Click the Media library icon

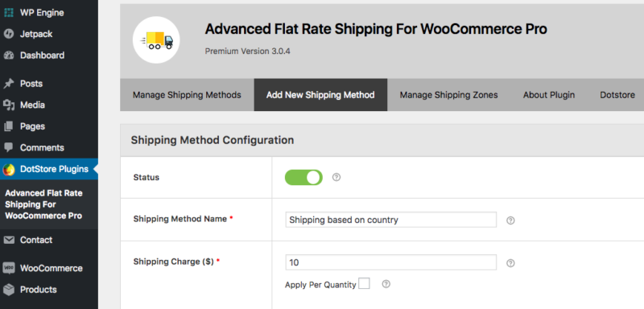pos(9,105)
